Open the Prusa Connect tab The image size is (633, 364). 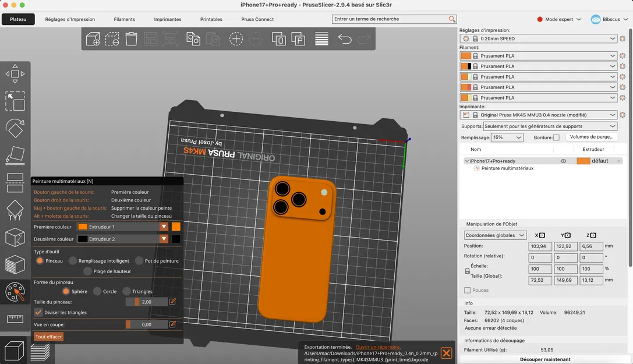(x=257, y=19)
